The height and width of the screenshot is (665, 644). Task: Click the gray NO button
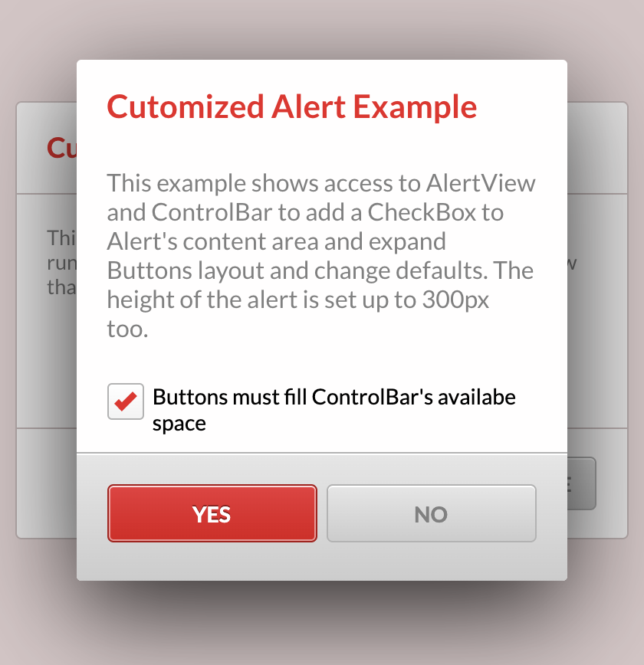431,513
